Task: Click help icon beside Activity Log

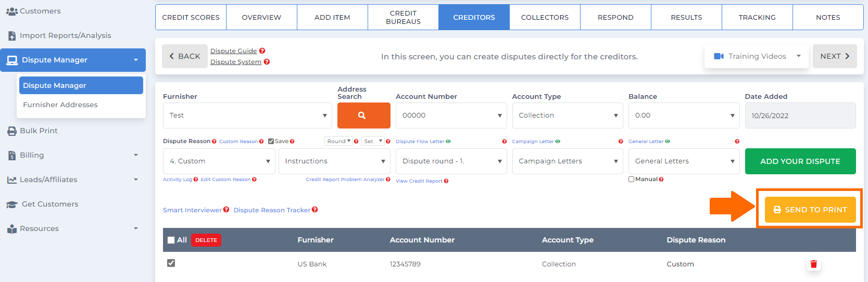Action: [196, 180]
